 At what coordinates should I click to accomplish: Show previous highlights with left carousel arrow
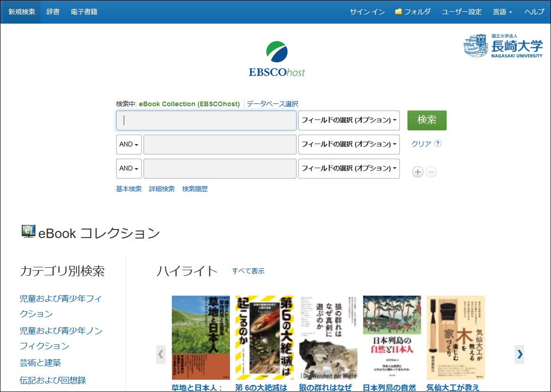161,354
